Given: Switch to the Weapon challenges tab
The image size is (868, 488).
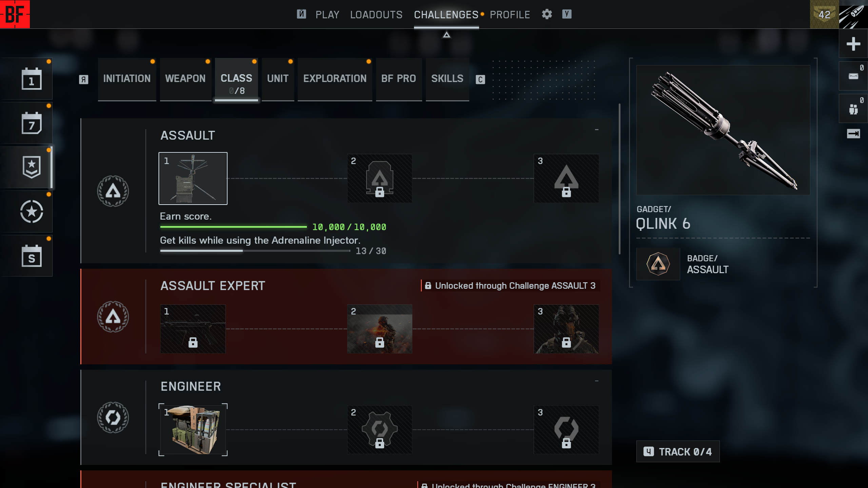Looking at the screenshot, I should click(185, 79).
